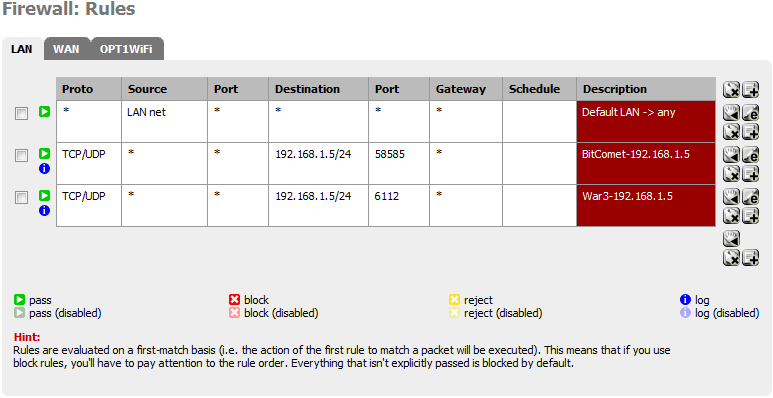
Task: Click header delete selected rules icon
Action: (732, 90)
